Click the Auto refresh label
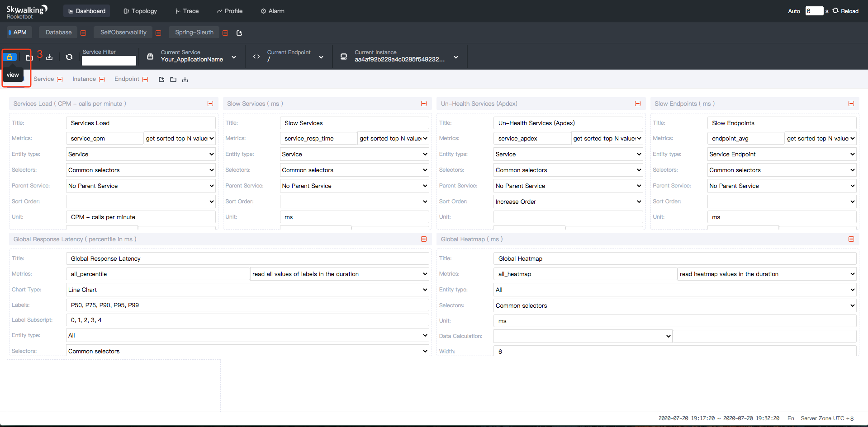The image size is (868, 427). (794, 11)
